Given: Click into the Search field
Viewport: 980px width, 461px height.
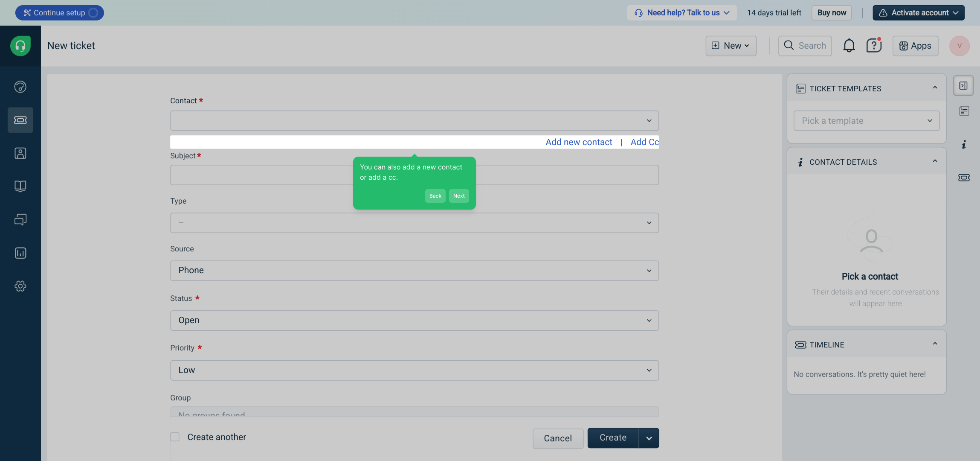Looking at the screenshot, I should pyautogui.click(x=805, y=46).
